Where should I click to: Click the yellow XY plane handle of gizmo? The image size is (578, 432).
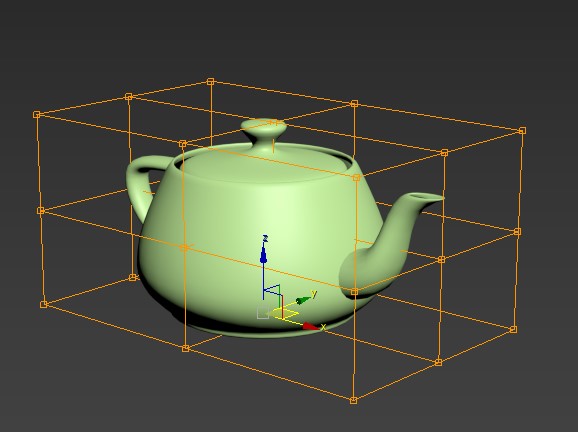point(286,314)
